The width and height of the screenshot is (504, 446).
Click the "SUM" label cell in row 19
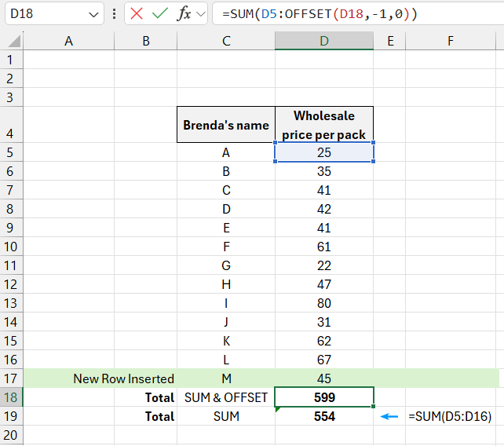click(226, 416)
